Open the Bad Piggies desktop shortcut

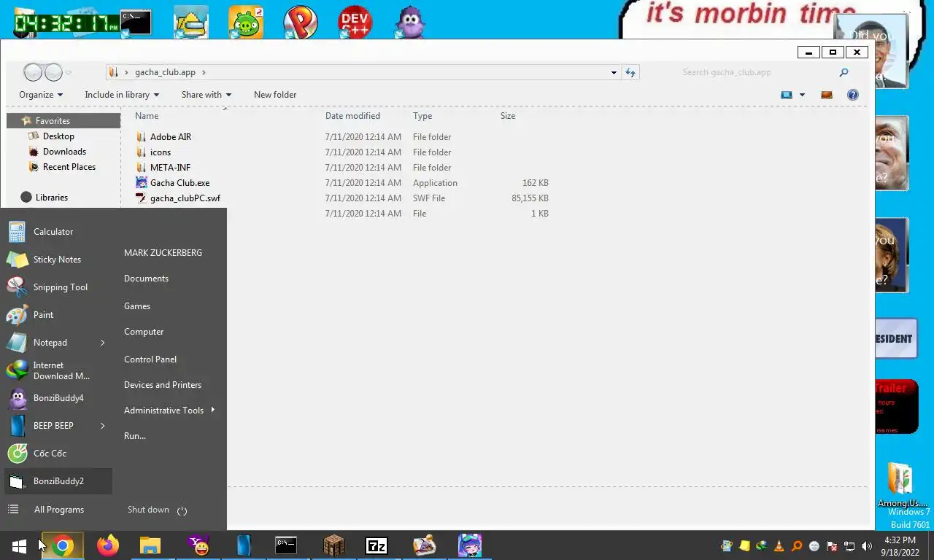[x=246, y=23]
